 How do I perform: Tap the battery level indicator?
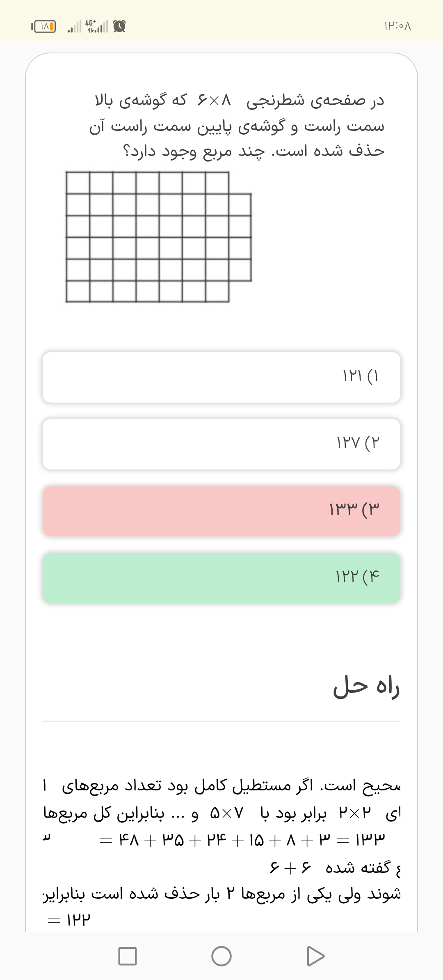pyautogui.click(x=44, y=27)
